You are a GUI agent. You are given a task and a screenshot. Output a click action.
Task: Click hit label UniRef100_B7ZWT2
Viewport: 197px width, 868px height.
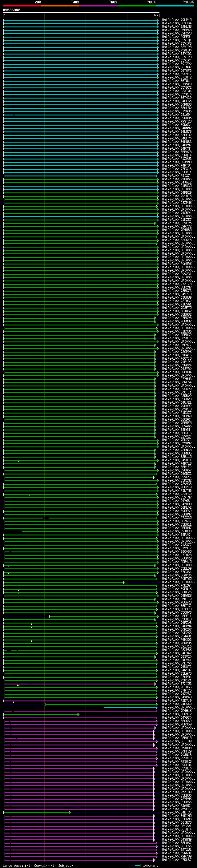coord(177,78)
